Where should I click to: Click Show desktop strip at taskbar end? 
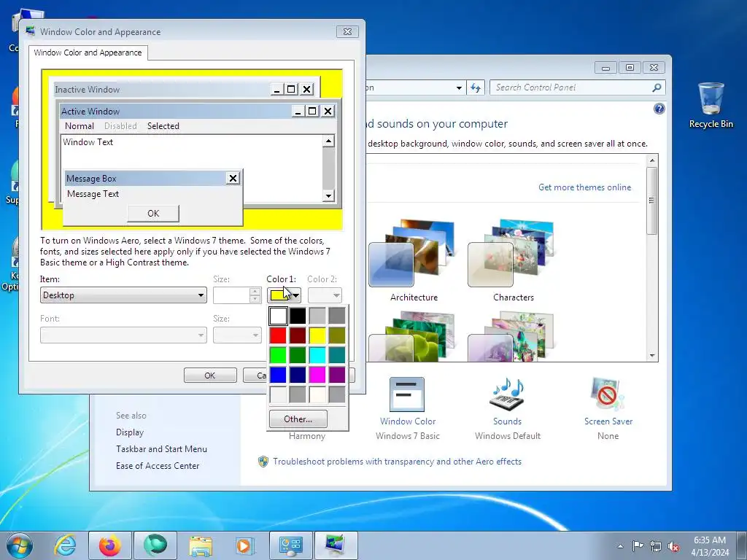741,545
